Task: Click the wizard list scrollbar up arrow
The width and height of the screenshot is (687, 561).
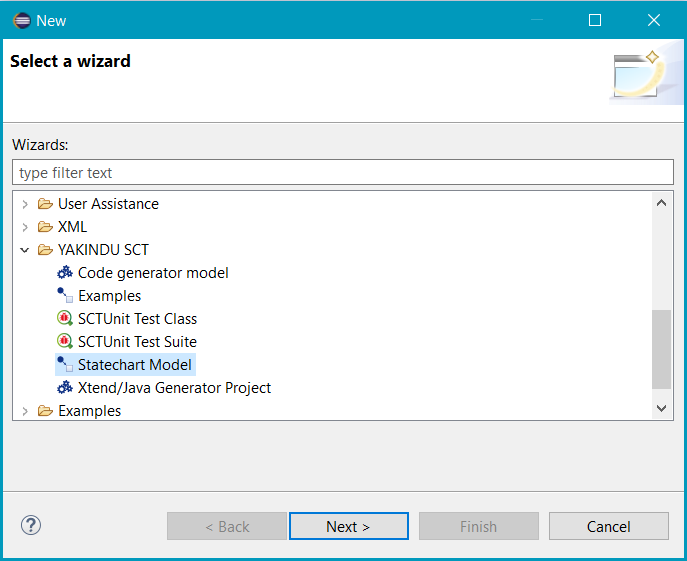Action: pos(662,203)
